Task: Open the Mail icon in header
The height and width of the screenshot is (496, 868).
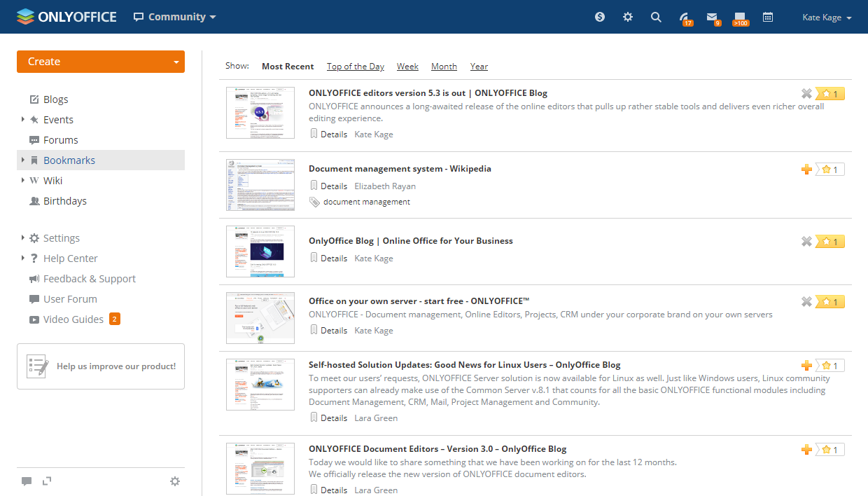Action: pyautogui.click(x=712, y=17)
